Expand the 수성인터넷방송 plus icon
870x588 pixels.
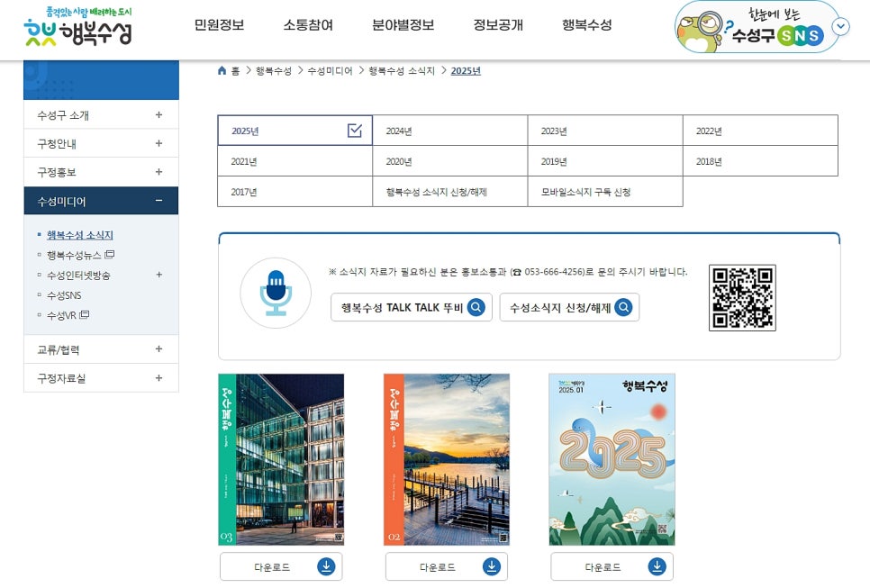point(159,275)
